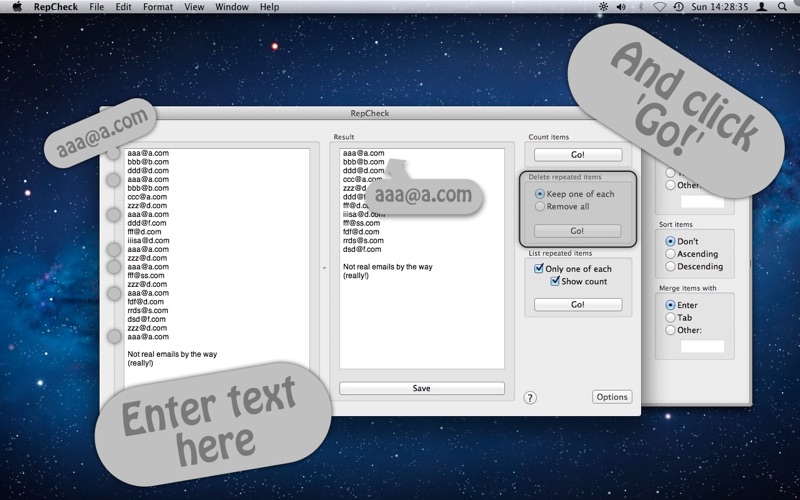
Task: Click ddd@f.com in the input list
Action: 146,223
